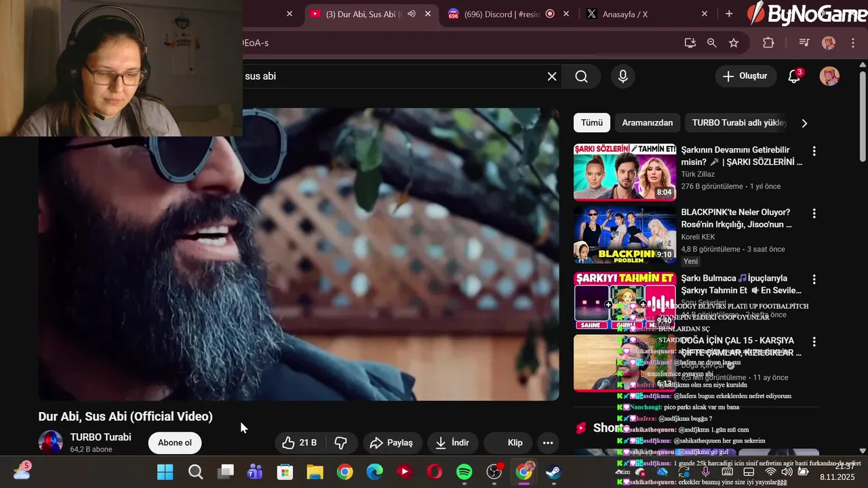Open the Chrome extensions puzzle icon
Screen dimensions: 868x488
tap(768, 43)
